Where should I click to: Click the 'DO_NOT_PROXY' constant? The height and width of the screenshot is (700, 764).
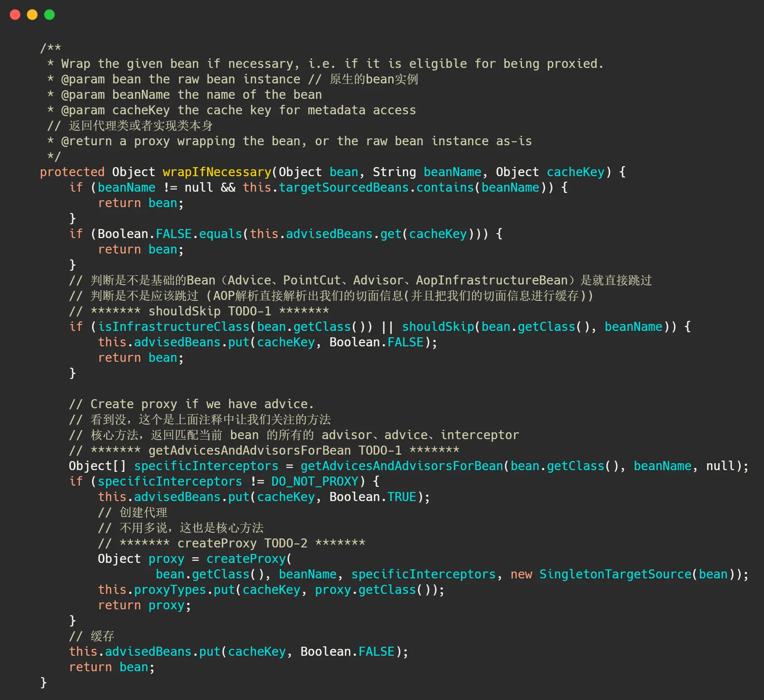(315, 481)
